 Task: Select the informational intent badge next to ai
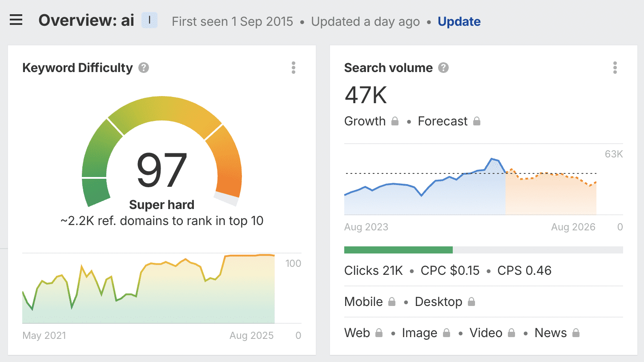(x=149, y=20)
